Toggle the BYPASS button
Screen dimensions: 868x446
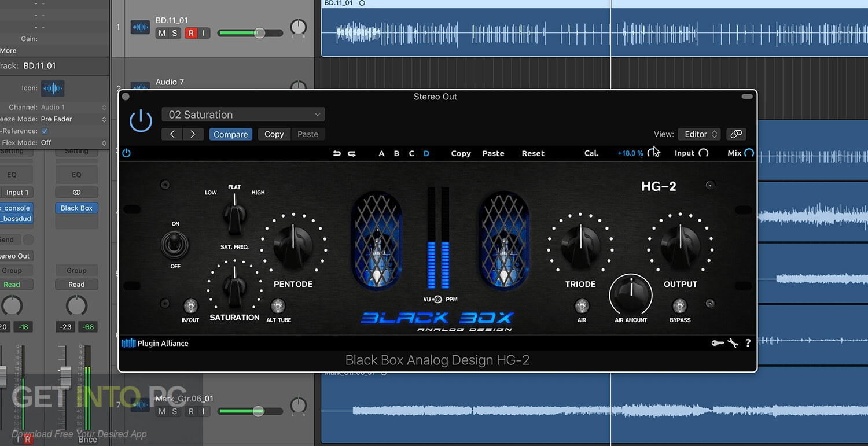pyautogui.click(x=679, y=306)
